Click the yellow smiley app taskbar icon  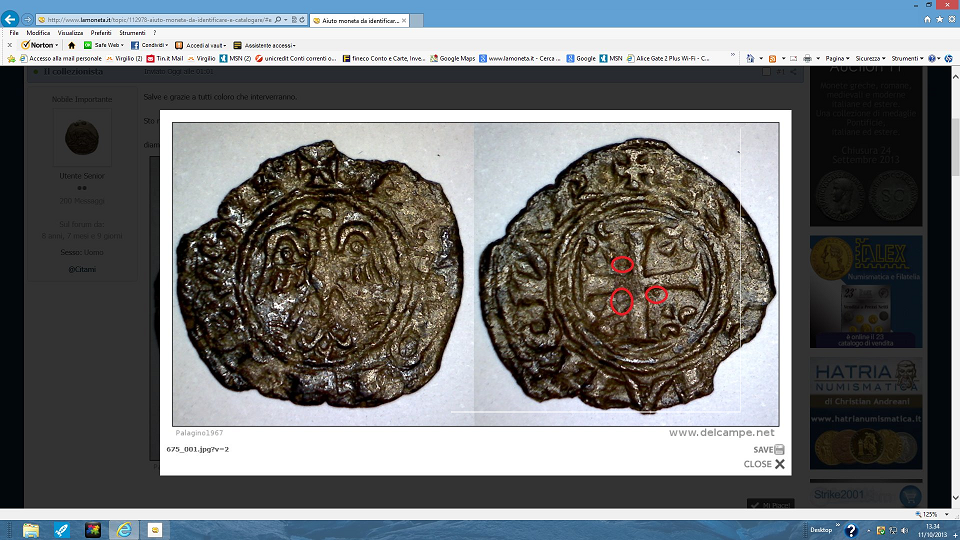pyautogui.click(x=155, y=530)
